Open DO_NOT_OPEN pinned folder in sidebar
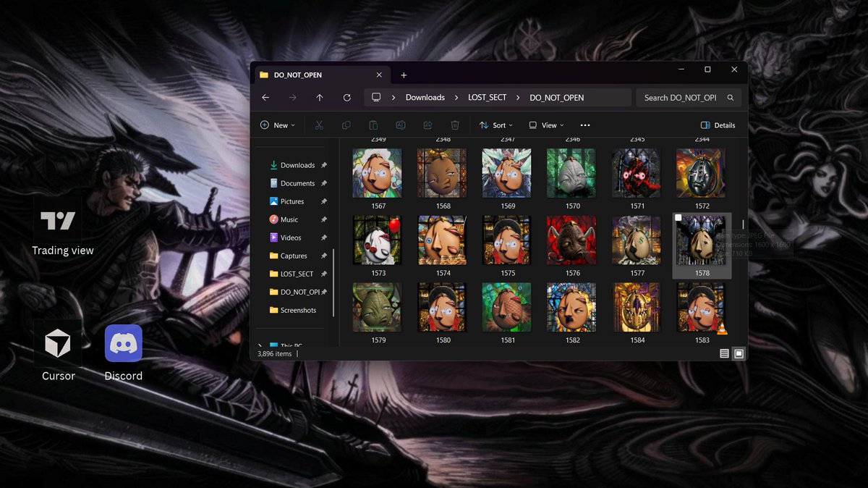868x488 pixels. point(297,292)
